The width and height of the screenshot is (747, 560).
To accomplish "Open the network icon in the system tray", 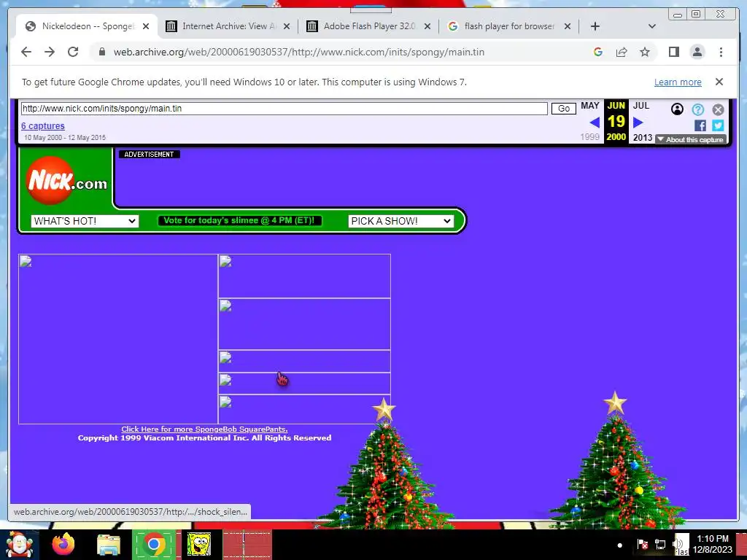I will (x=660, y=544).
